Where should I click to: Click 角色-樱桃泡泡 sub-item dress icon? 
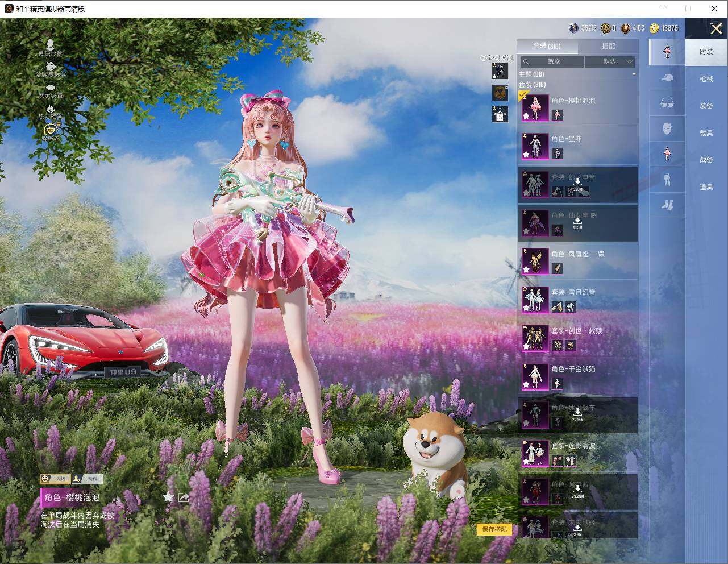click(x=557, y=115)
